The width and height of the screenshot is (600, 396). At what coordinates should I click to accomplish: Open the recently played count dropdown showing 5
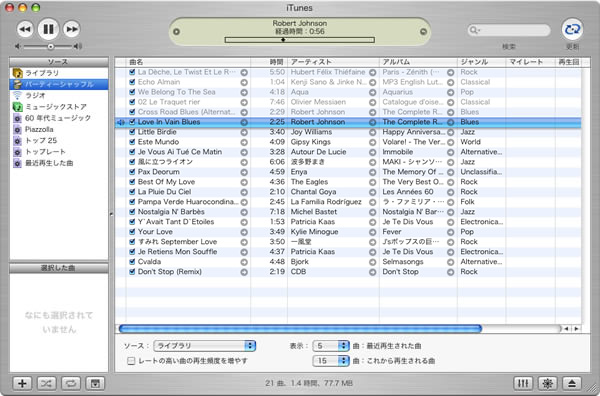tap(331, 346)
